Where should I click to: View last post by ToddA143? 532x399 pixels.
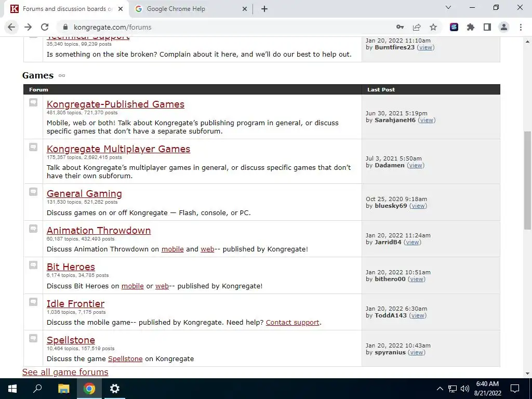coord(417,315)
